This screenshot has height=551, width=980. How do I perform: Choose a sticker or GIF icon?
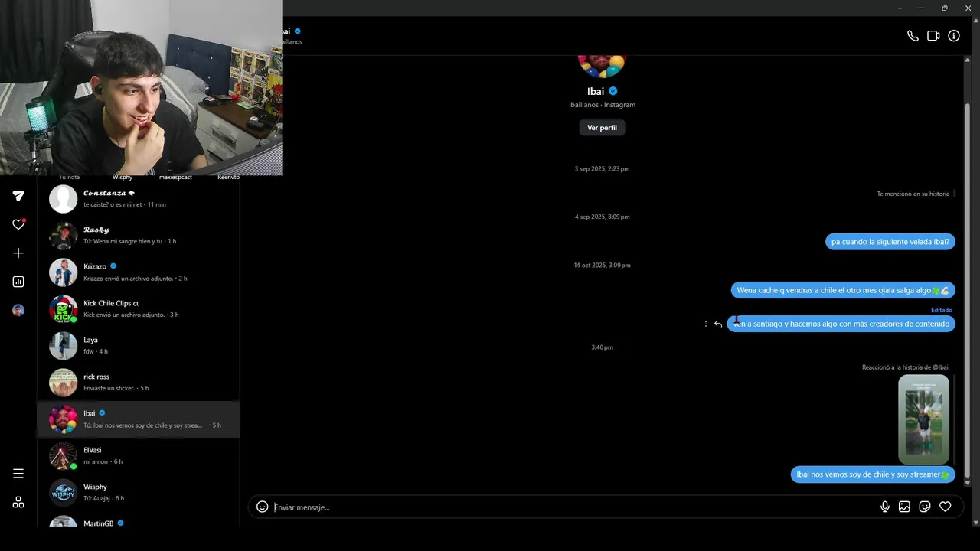[x=925, y=507]
